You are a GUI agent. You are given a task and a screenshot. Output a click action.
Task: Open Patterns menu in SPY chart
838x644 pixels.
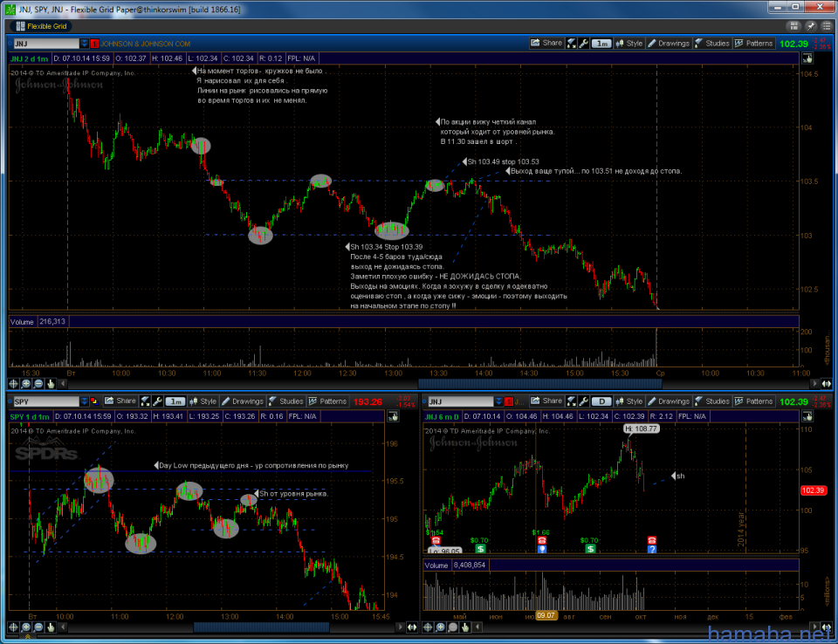[327, 401]
